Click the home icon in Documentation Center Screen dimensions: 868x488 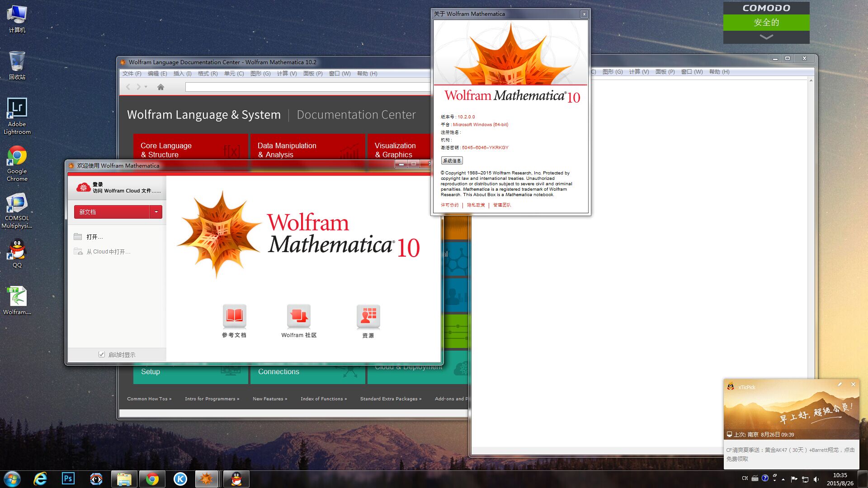coord(160,87)
